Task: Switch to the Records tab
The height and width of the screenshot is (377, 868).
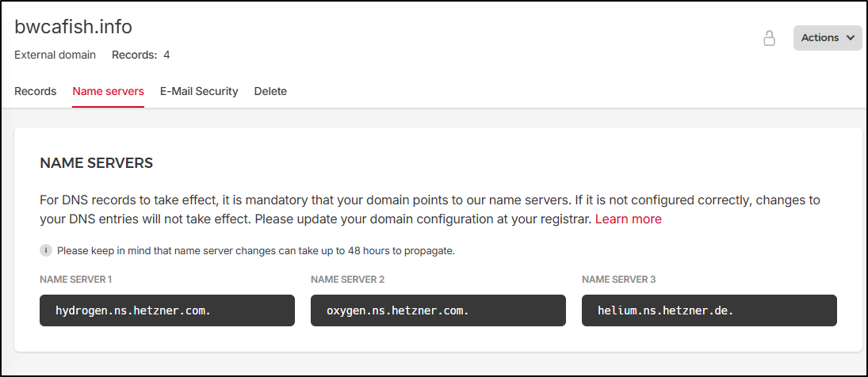Action: tap(35, 91)
